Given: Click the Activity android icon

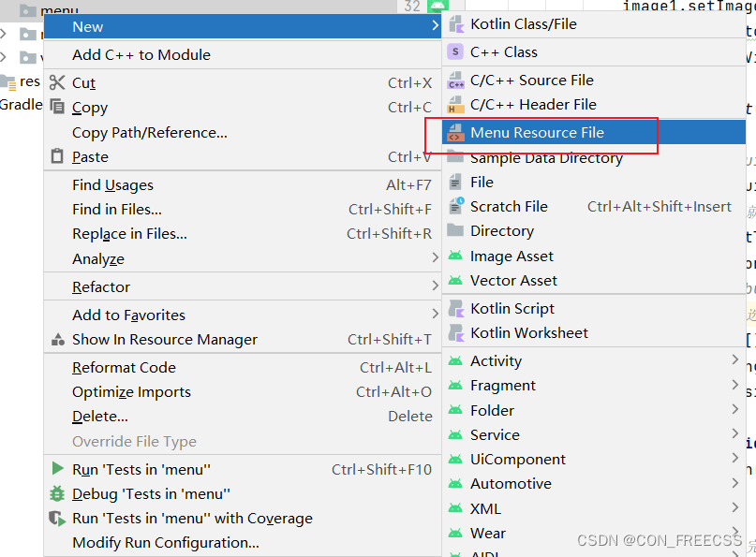Looking at the screenshot, I should tap(455, 360).
